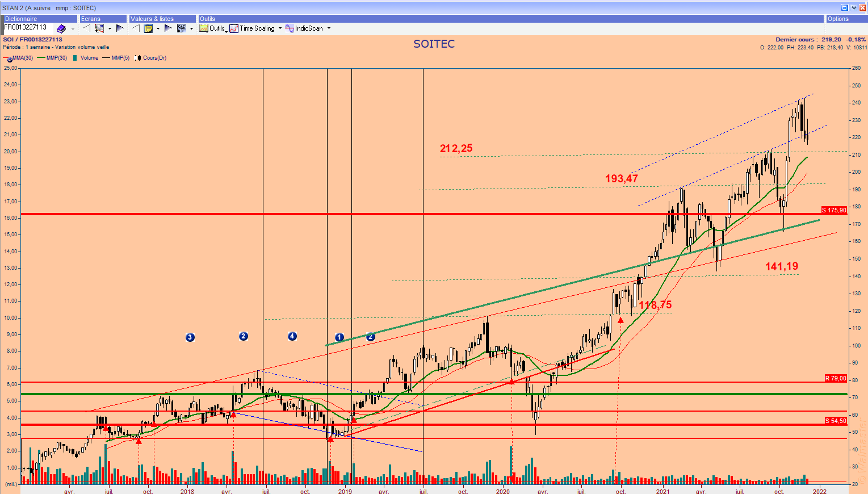This screenshot has height=494, width=868.
Task: Click the MMP(30) green legend entry
Action: [x=52, y=58]
